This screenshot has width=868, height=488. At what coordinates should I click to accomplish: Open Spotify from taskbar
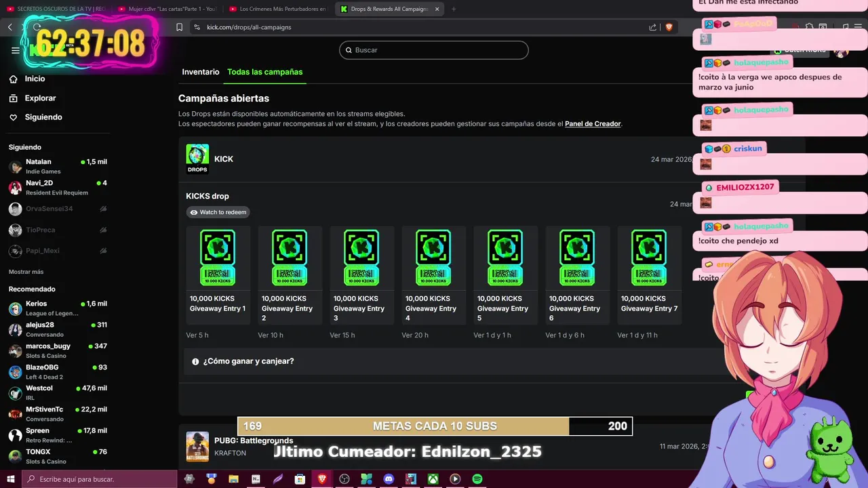(477, 479)
